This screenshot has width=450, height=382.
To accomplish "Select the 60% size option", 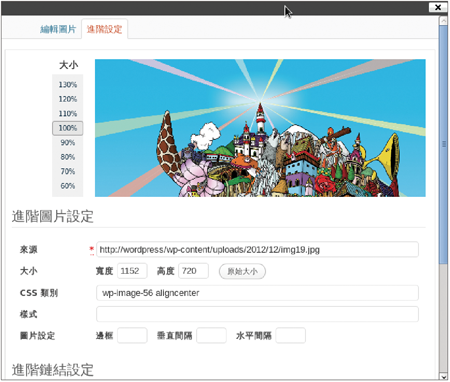I will 68,186.
